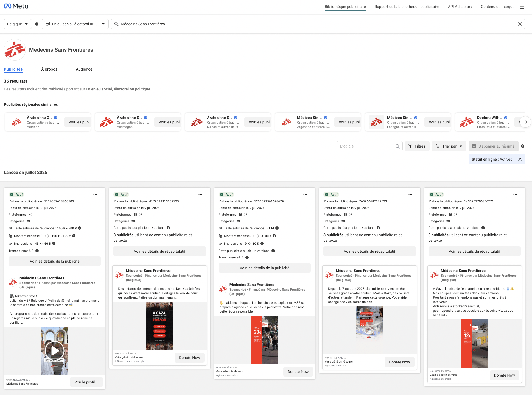Click info icon beside audience >1 M
The height and width of the screenshot is (395, 532).
coord(277,228)
